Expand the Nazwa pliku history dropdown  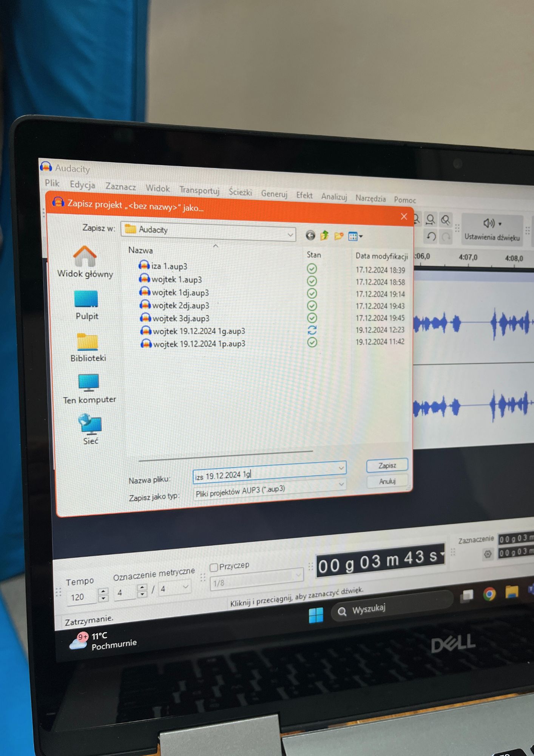pyautogui.click(x=341, y=468)
